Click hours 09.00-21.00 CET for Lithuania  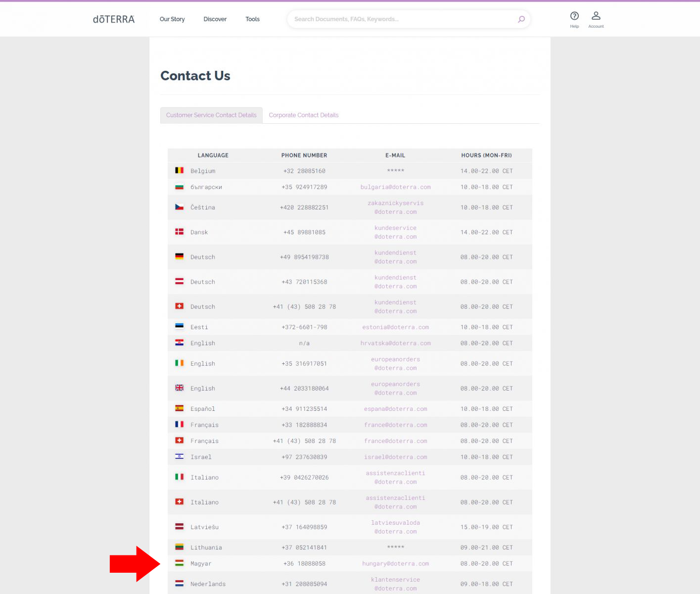click(487, 547)
